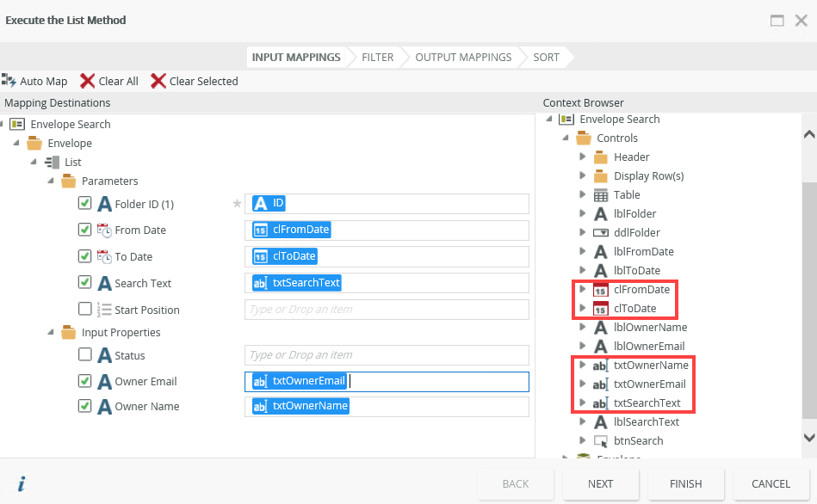Click the Next button
The width and height of the screenshot is (817, 504).
(x=600, y=483)
